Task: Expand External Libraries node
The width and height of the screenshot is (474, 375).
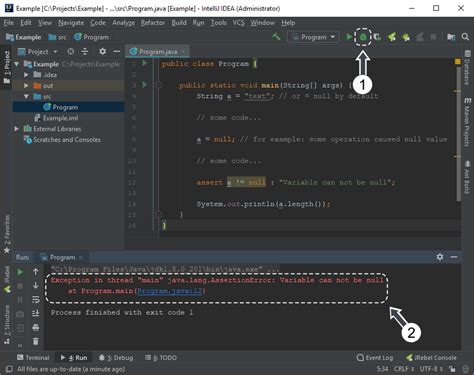Action: click(17, 129)
